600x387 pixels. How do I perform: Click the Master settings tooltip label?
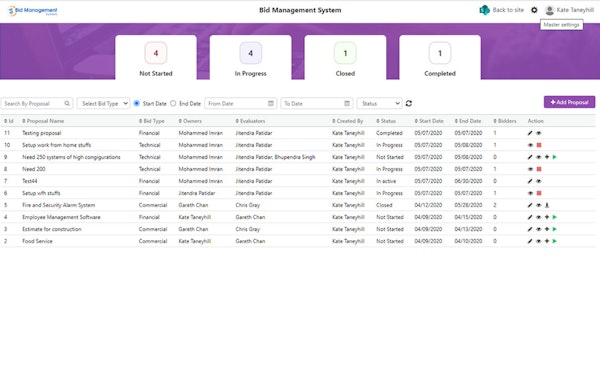(x=561, y=25)
